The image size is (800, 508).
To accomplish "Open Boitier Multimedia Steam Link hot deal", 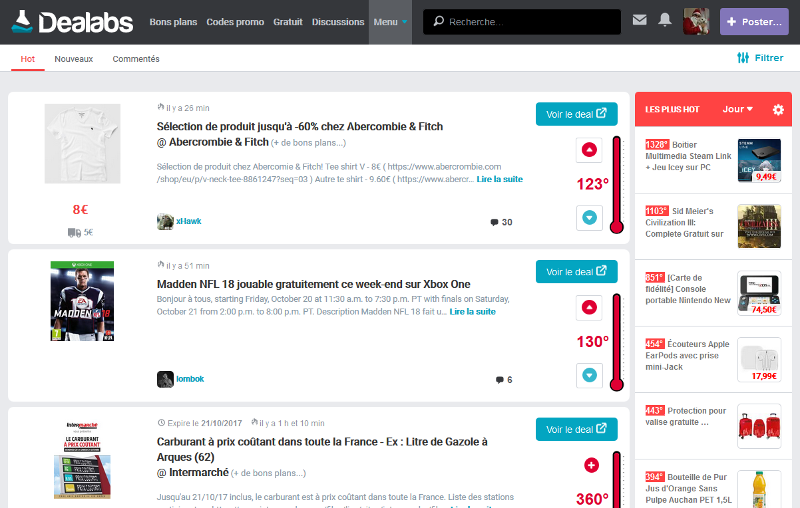I will 688,156.
